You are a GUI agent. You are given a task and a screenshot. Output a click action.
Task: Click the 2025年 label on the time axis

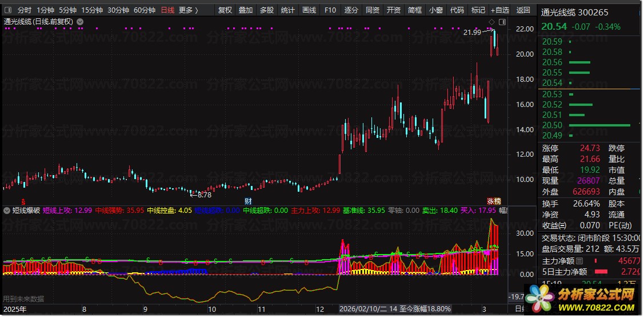(x=14, y=308)
